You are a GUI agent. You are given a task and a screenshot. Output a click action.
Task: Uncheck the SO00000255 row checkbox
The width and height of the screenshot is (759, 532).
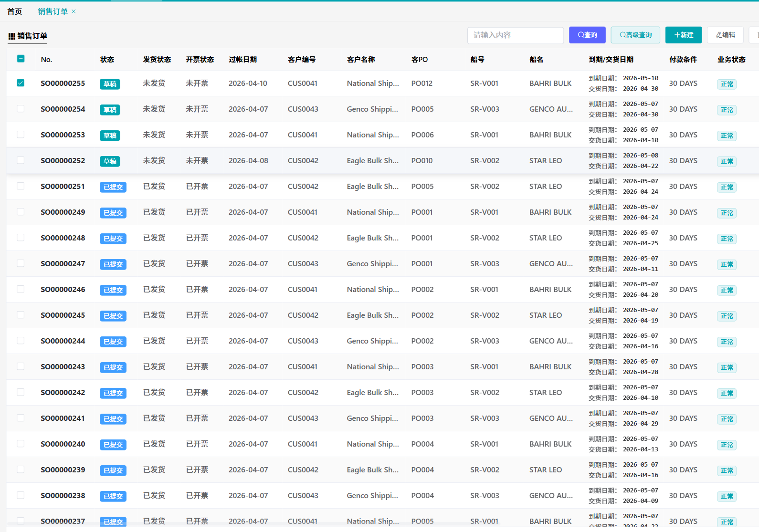pyautogui.click(x=21, y=83)
